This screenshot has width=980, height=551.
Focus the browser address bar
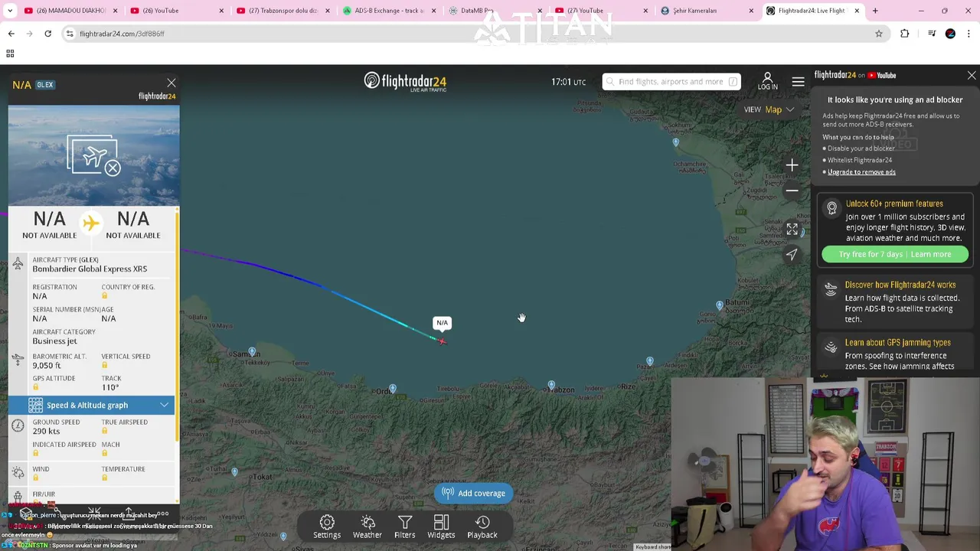click(475, 34)
